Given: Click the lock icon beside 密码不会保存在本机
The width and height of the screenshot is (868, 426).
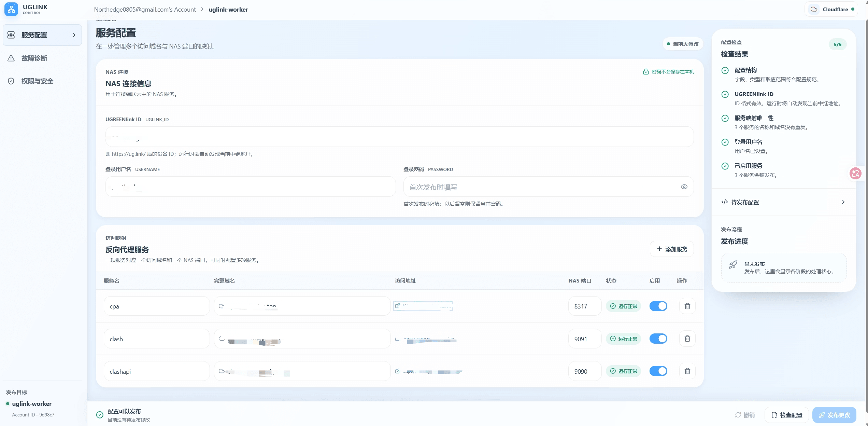Looking at the screenshot, I should pos(646,72).
